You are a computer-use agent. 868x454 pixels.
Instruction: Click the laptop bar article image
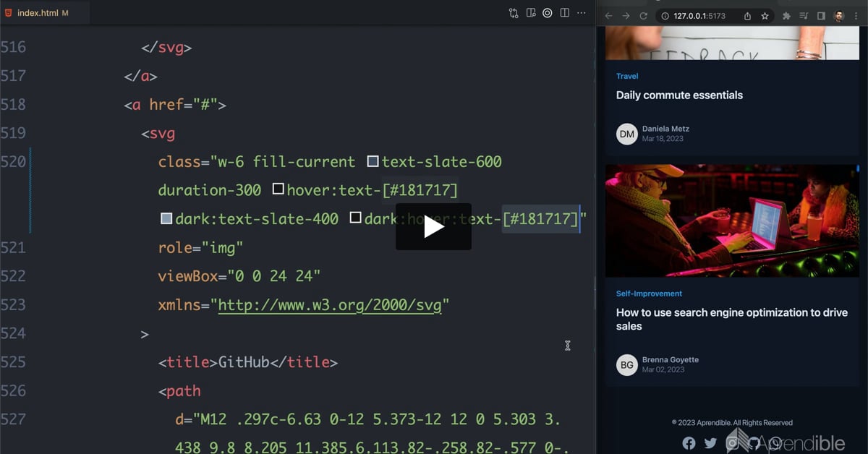[732, 220]
